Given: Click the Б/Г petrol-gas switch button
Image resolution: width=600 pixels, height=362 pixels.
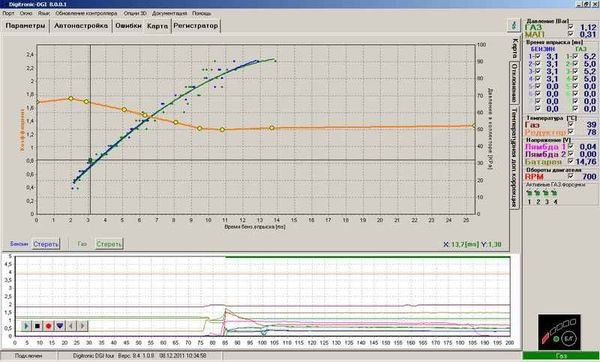Looking at the screenshot, I should (x=569, y=338).
